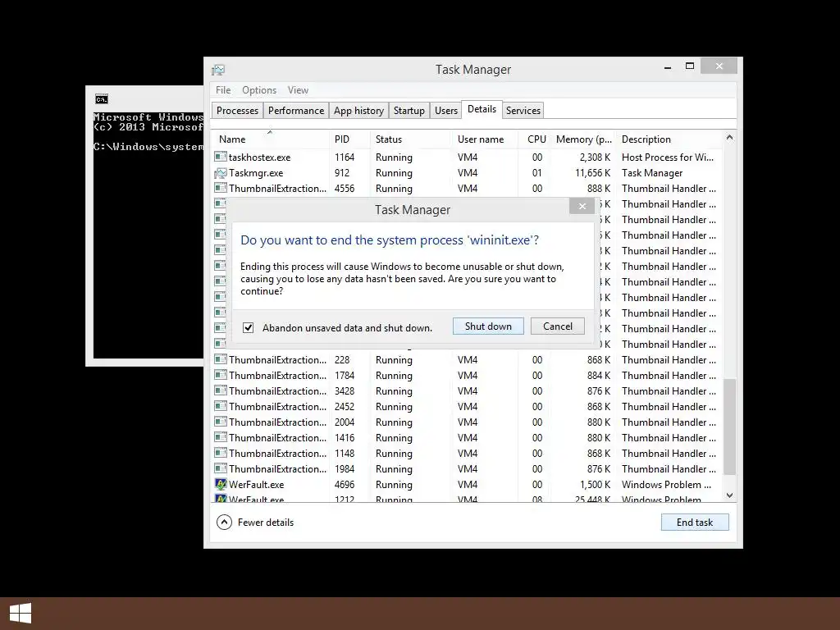Select 'WerFault.exe' name with PID 4696

[x=256, y=485]
